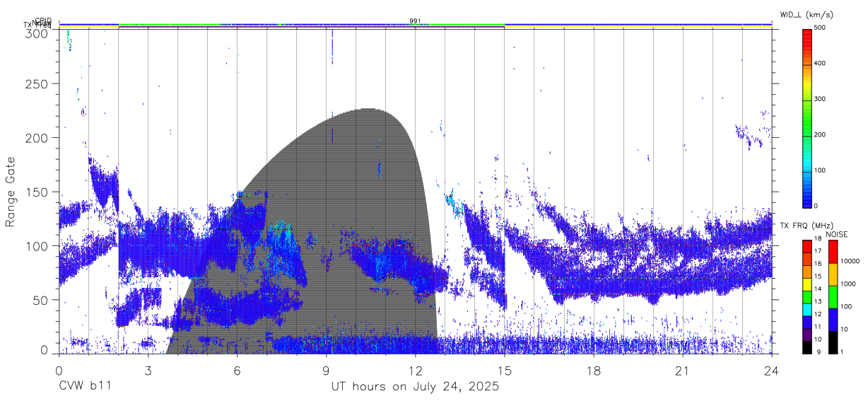Select the orange 15-16 MHz TX FRQ swatch

click(807, 272)
